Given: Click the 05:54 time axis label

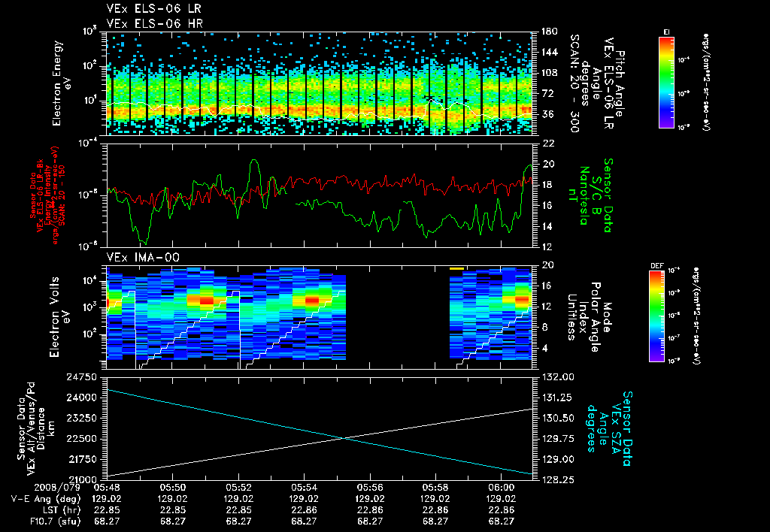Looking at the screenshot, I should click(x=304, y=488).
